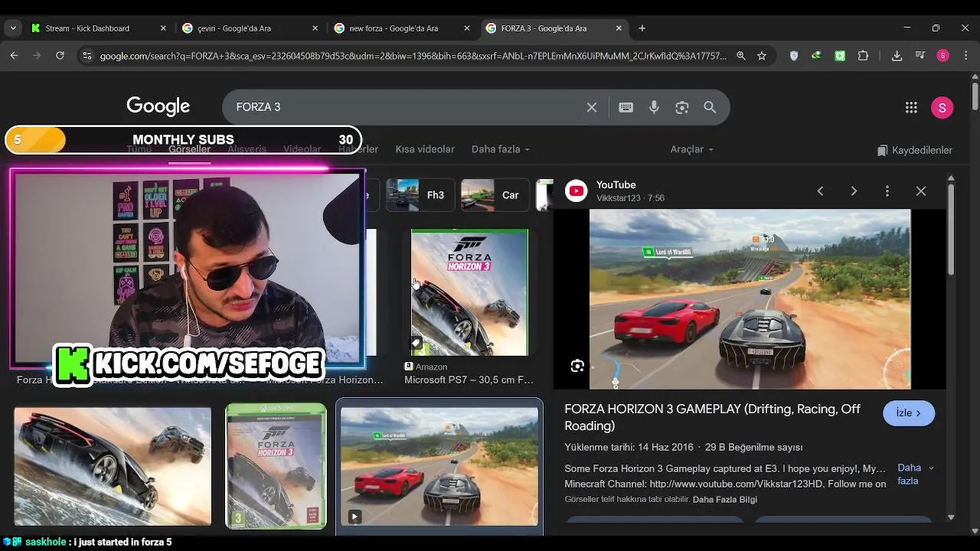
Task: Open YouTube source name in preview
Action: tap(616, 184)
